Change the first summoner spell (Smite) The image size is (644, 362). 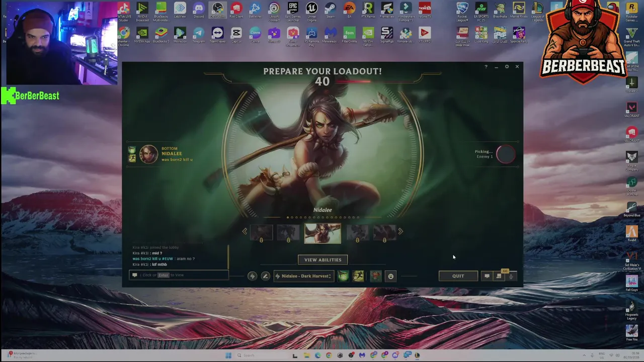[x=343, y=276]
